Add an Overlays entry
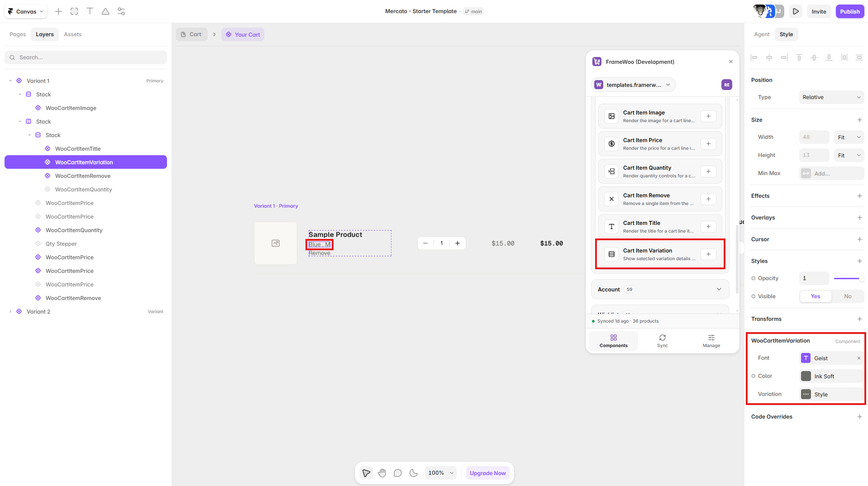Image resolution: width=868 pixels, height=486 pixels. [x=859, y=218]
